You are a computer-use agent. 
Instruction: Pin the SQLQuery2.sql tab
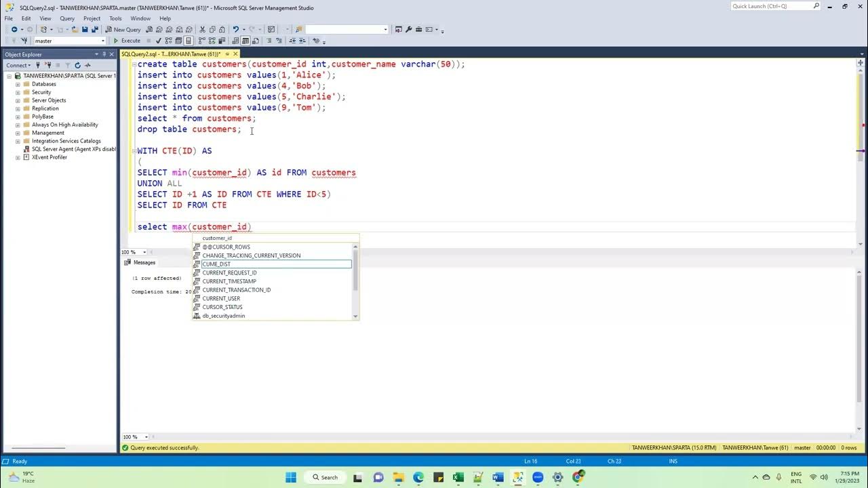(x=227, y=54)
